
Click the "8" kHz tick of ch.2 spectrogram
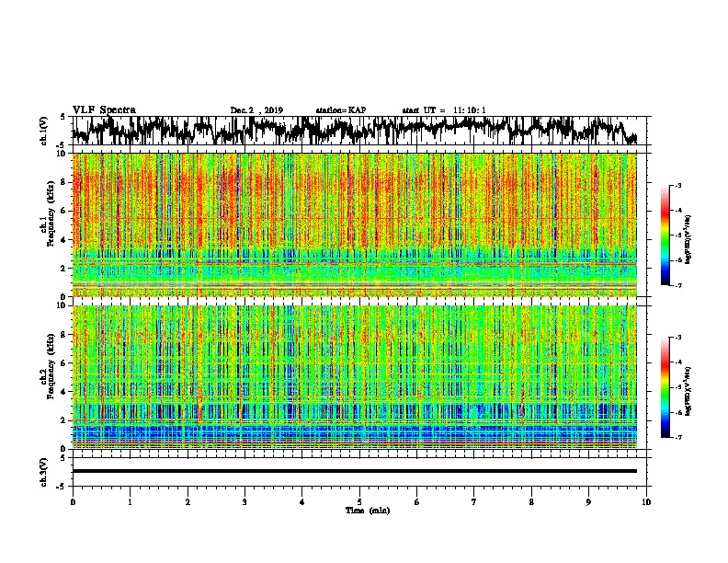63,335
